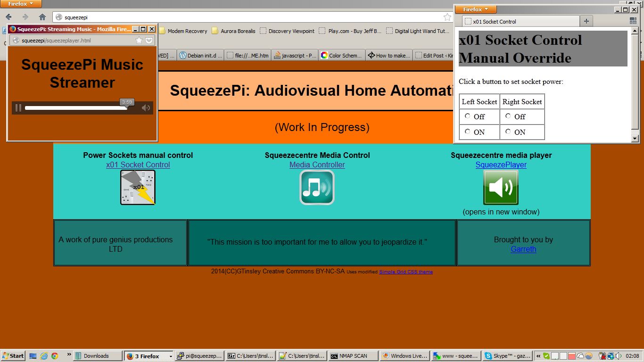
Task: Bookmark this page with the main window star
Action: pos(447,17)
